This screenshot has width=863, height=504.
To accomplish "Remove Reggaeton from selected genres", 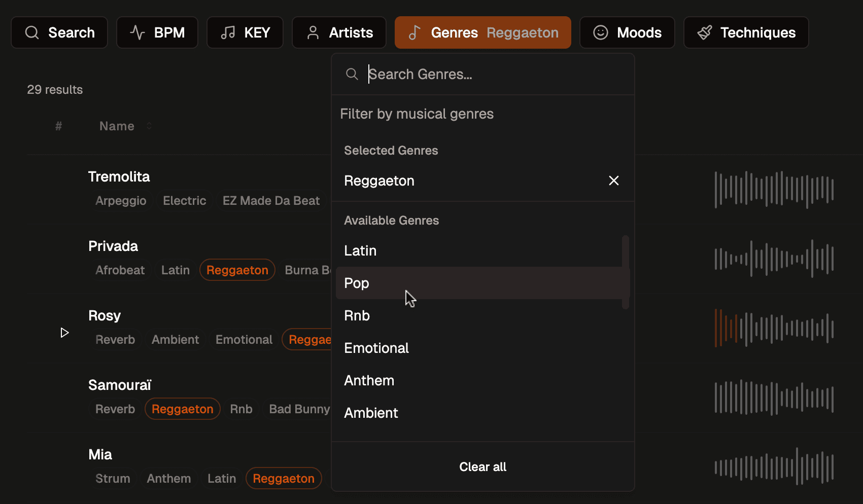I will click(613, 181).
